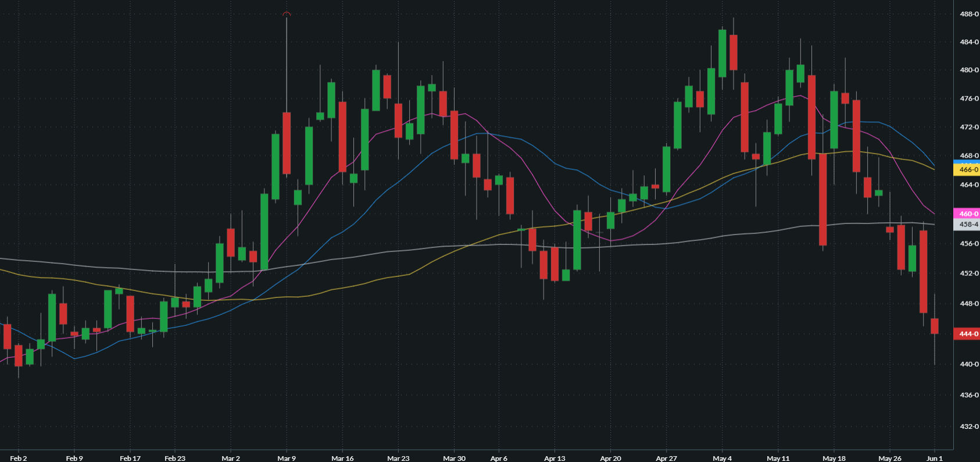This screenshot has height=462, width=980.
Task: Click the 452-0 price axis label
Action: point(969,273)
